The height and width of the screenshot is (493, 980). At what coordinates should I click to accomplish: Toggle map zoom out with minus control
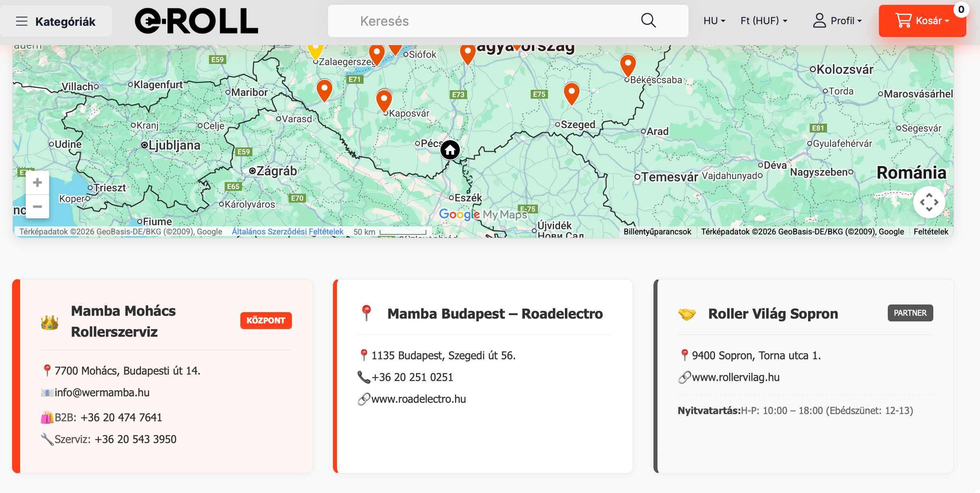[37, 206]
